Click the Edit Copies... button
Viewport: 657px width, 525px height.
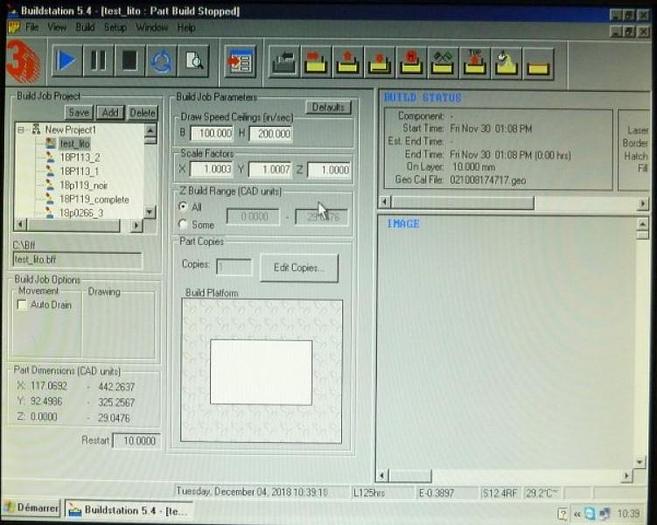[299, 268]
